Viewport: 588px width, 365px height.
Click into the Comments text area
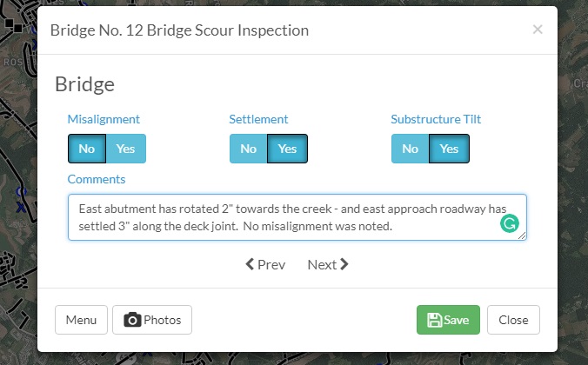click(x=297, y=217)
